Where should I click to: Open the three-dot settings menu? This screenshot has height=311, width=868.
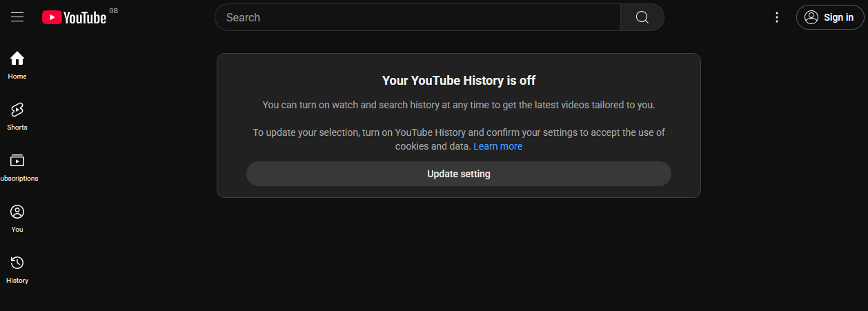point(777,17)
